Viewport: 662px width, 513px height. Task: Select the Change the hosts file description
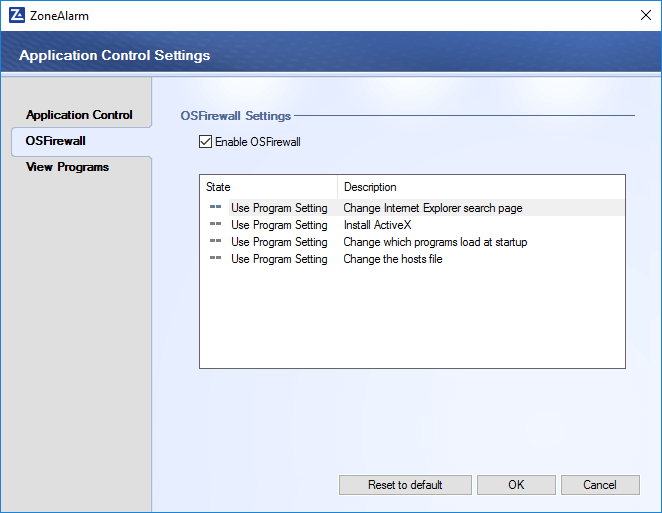point(393,259)
